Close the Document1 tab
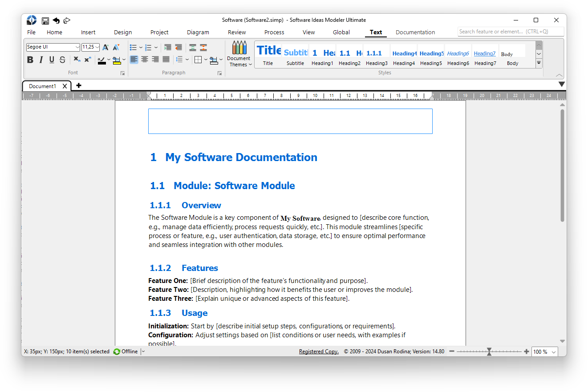The width and height of the screenshot is (588, 392). (65, 86)
